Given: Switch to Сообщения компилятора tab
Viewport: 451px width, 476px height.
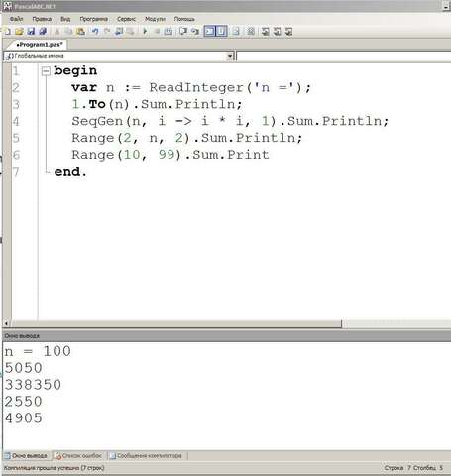Looking at the screenshot, I should click(146, 456).
